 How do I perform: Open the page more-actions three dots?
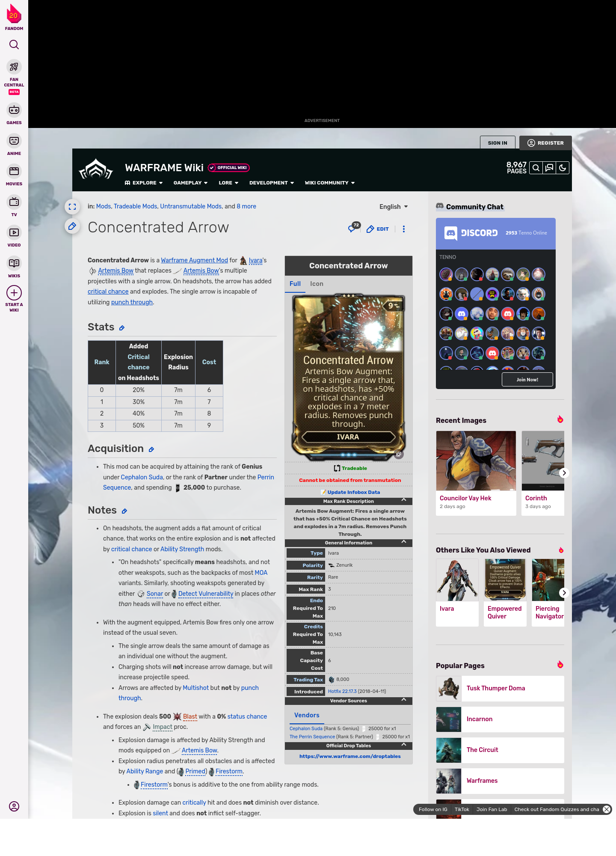[404, 229]
